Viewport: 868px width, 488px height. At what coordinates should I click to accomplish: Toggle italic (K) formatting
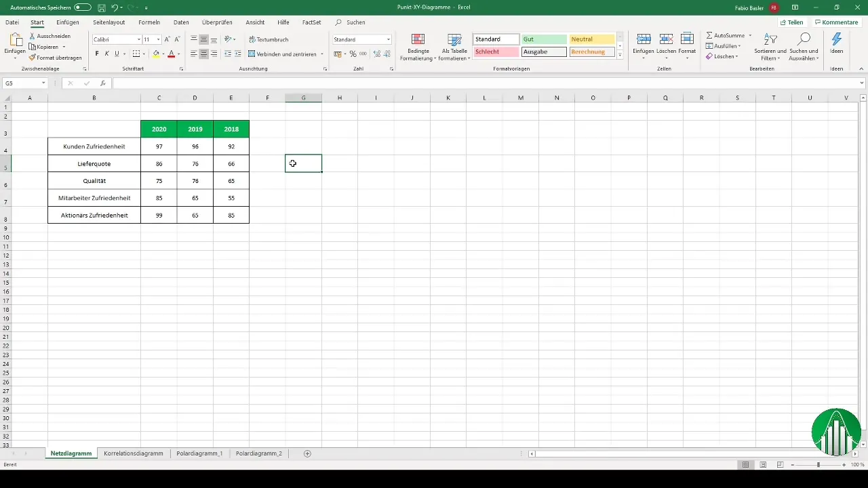pos(106,54)
